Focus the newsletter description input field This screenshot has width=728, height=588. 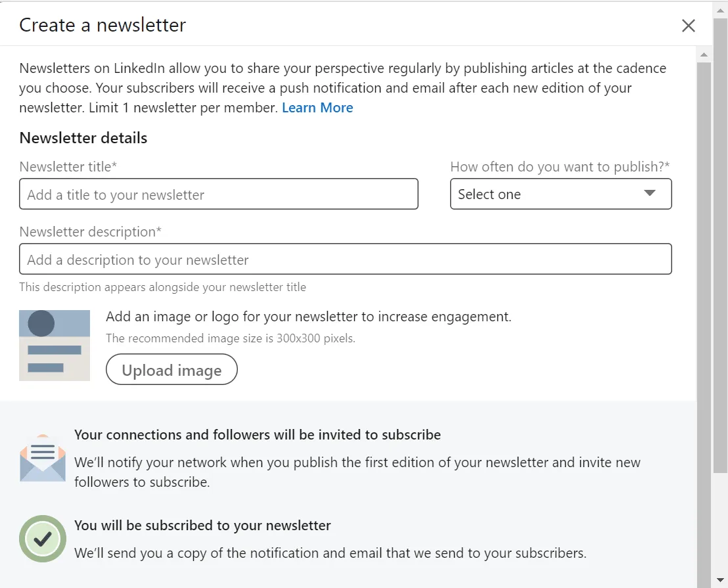click(x=346, y=259)
